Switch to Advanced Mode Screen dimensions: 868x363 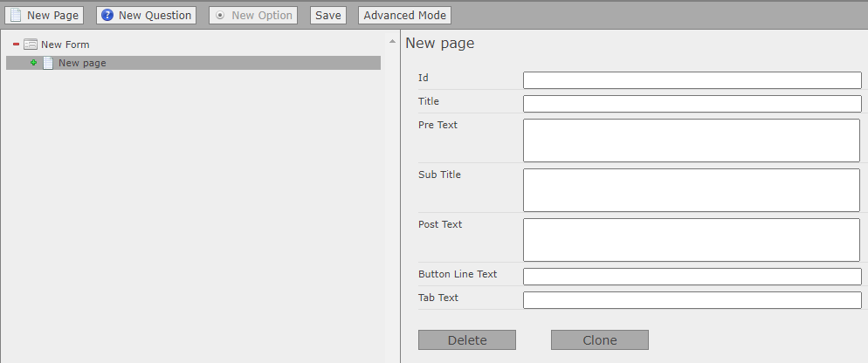(x=404, y=16)
